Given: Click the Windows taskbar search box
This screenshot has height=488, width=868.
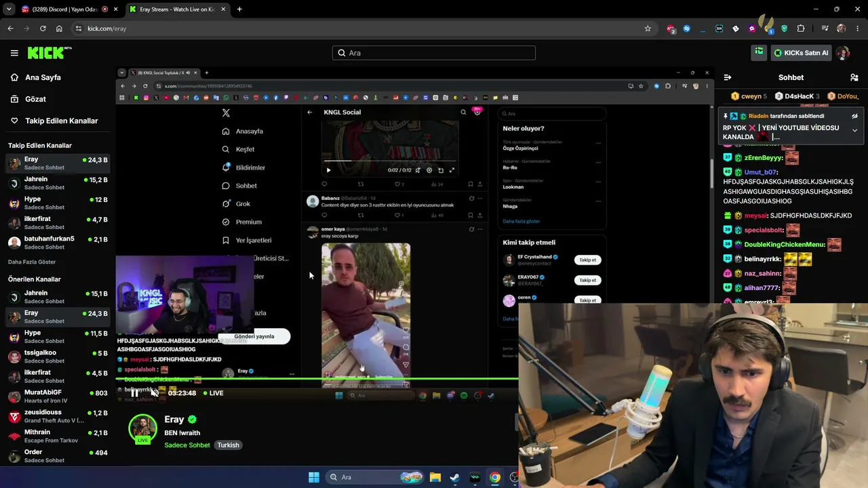Looking at the screenshot, I should click(x=375, y=477).
